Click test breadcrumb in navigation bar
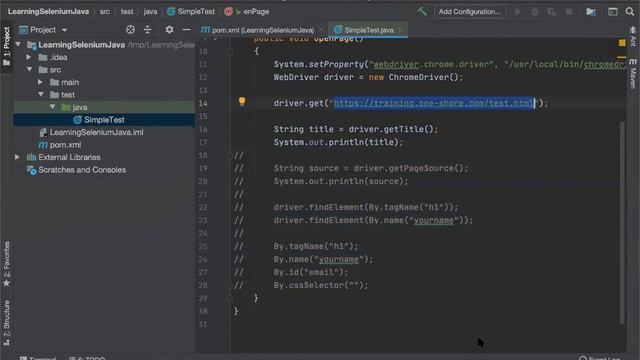Image resolution: width=640 pixels, height=360 pixels. 127,12
